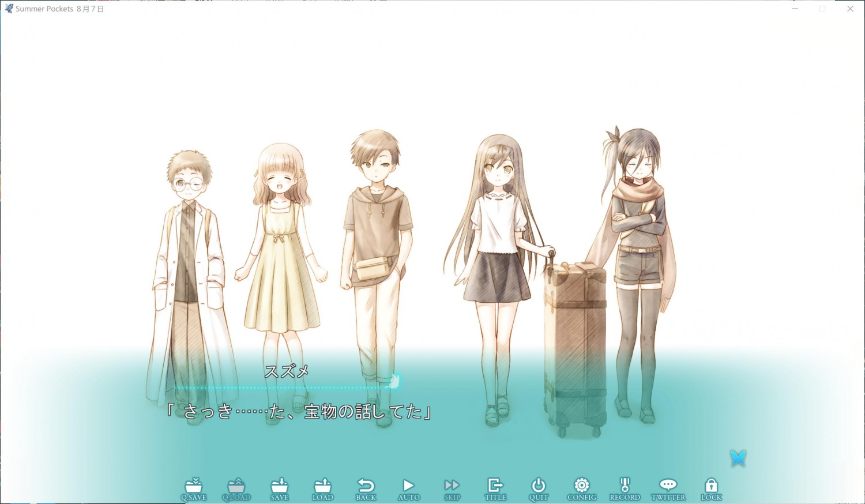Open the CONFIG gear settings
The image size is (865, 504).
coord(582,489)
